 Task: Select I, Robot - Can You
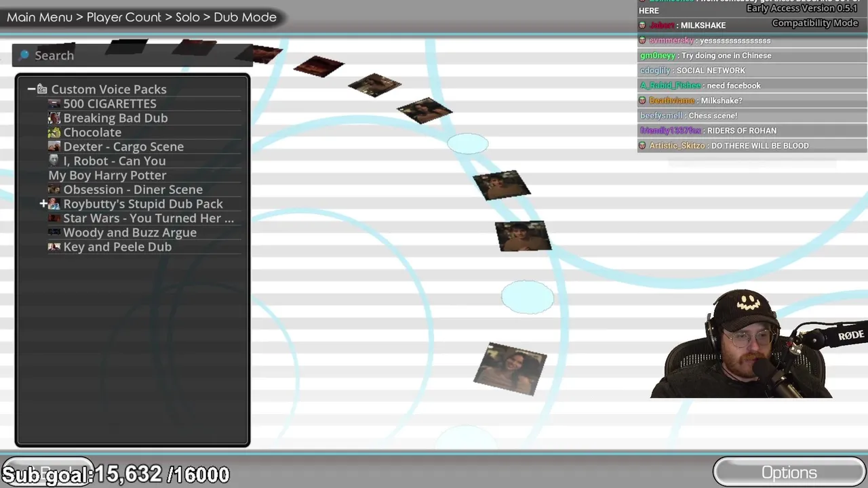point(115,161)
